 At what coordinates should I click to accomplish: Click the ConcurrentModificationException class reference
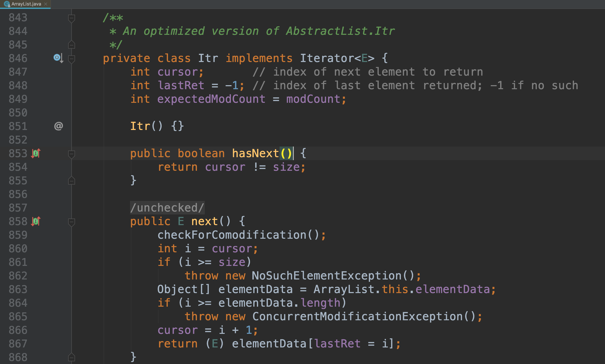[x=357, y=316]
